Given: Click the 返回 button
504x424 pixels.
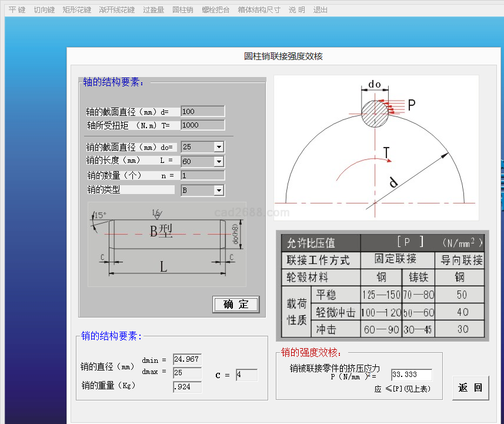Looking at the screenshot, I should pos(470,388).
